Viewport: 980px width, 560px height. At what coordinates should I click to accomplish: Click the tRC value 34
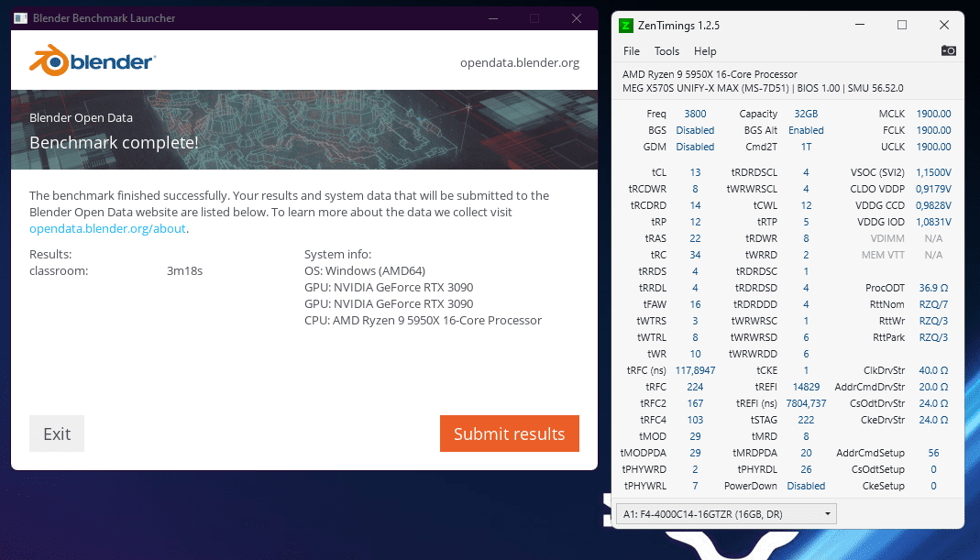(695, 255)
